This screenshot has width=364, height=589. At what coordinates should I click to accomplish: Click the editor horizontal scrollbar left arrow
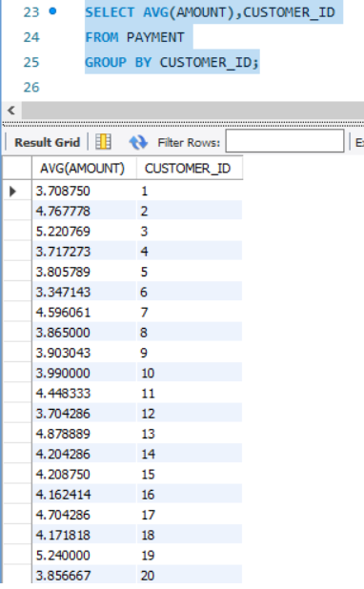click(x=11, y=111)
